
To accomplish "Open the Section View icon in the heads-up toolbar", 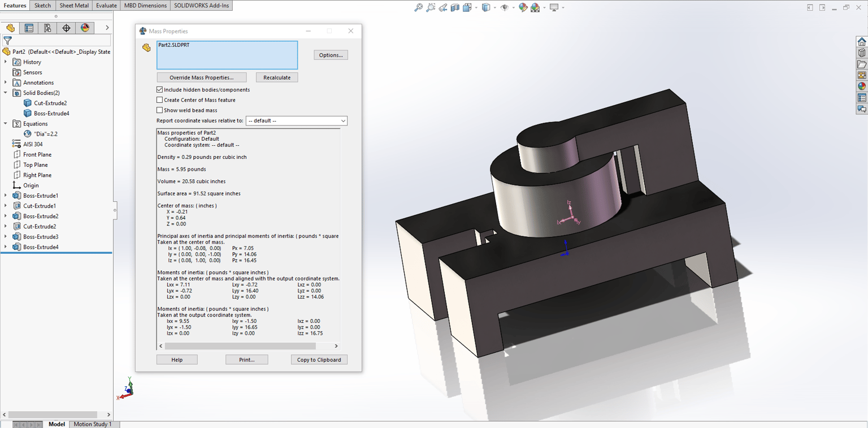I will pyautogui.click(x=455, y=7).
